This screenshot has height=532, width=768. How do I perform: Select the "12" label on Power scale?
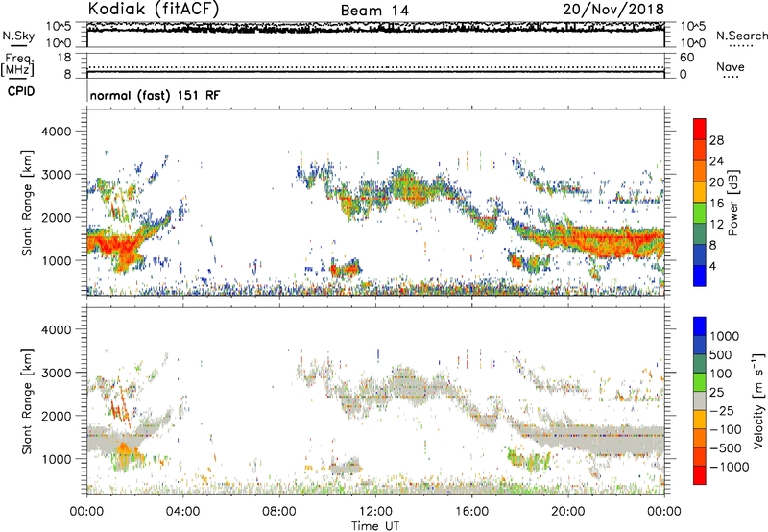(716, 225)
